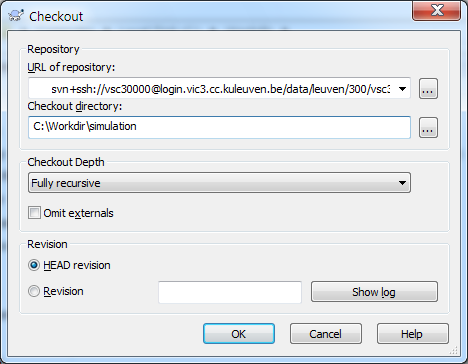Browse for checkout directory with ellipsis button
Screen dimensions: 468x364
tap(428, 127)
